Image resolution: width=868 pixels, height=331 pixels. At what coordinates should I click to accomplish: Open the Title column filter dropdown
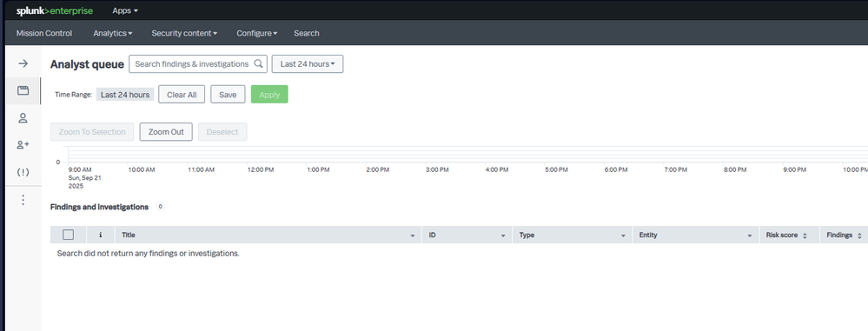point(413,235)
